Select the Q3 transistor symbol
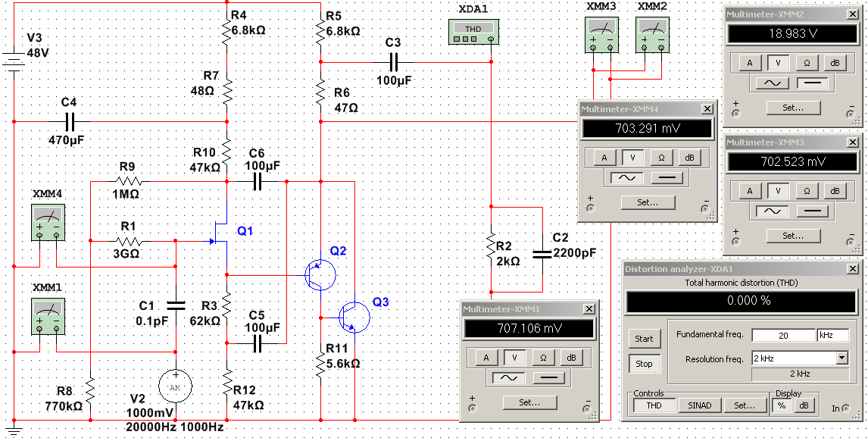Screen dimensions: 868x438 (x=353, y=318)
